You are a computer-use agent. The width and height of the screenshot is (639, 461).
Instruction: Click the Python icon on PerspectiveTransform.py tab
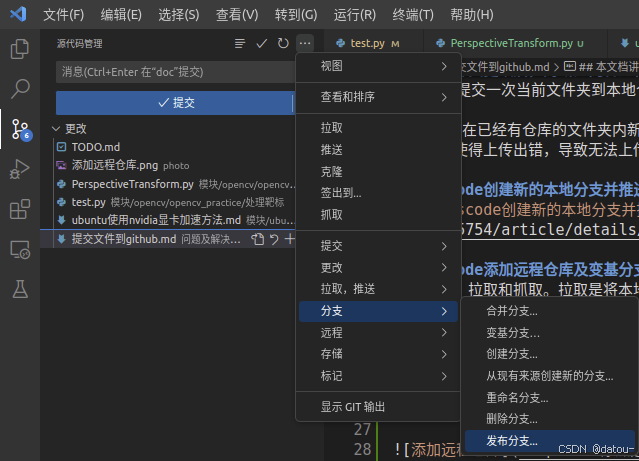440,43
